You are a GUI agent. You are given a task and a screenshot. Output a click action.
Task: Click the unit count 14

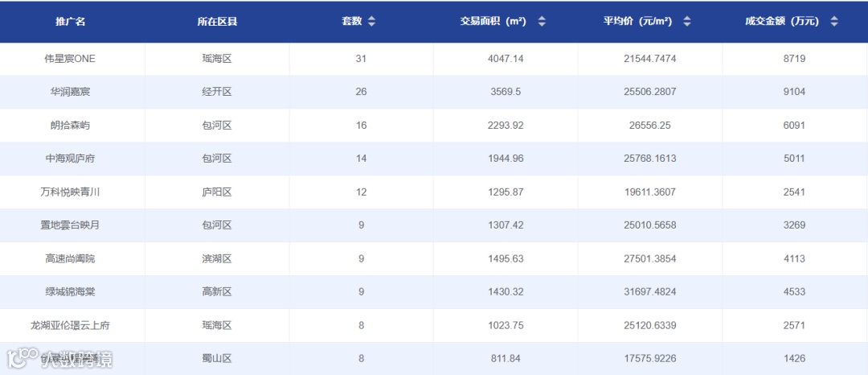coord(361,159)
